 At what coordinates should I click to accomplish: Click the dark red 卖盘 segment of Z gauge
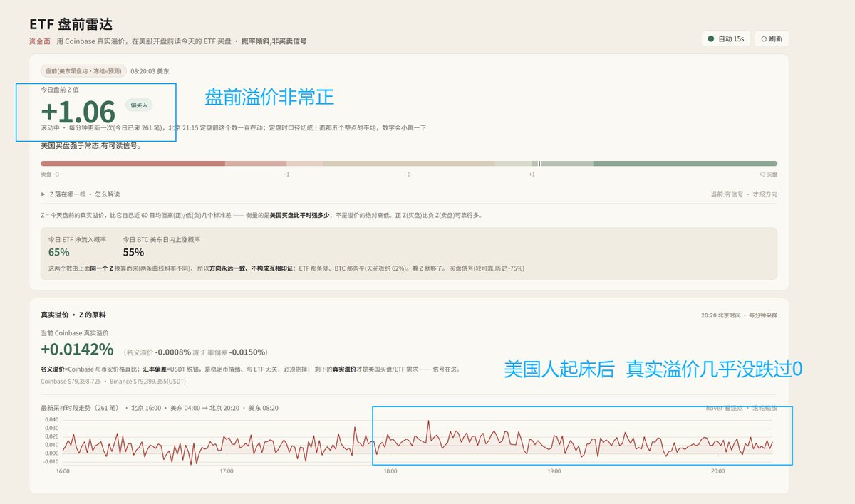(x=133, y=164)
